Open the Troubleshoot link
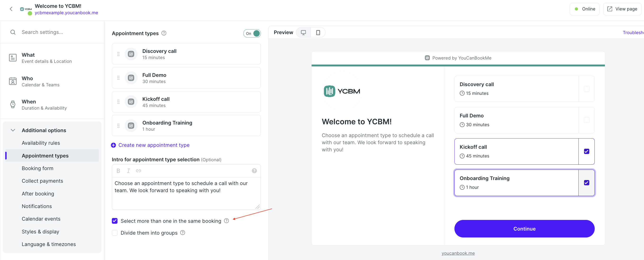This screenshot has height=260, width=644. 633,33
